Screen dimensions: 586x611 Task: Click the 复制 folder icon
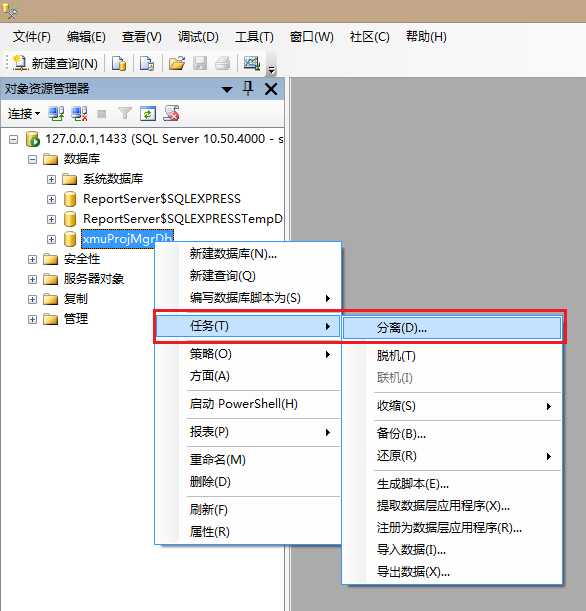pos(50,299)
